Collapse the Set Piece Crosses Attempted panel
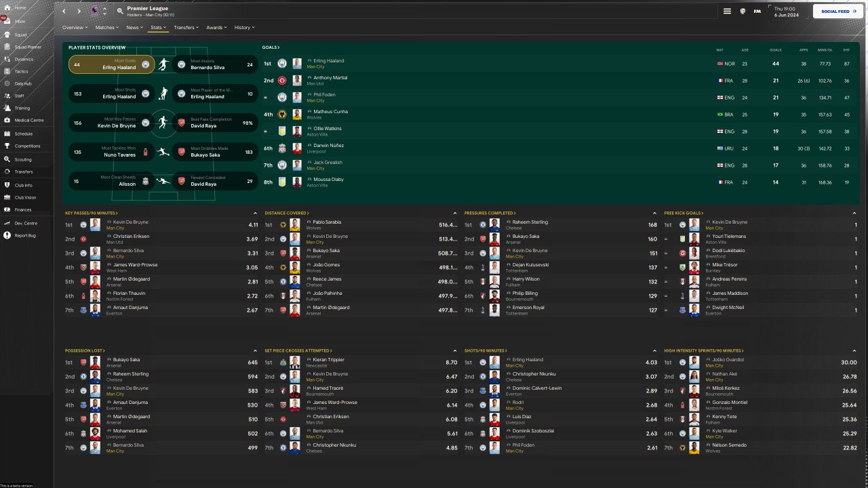 [454, 351]
